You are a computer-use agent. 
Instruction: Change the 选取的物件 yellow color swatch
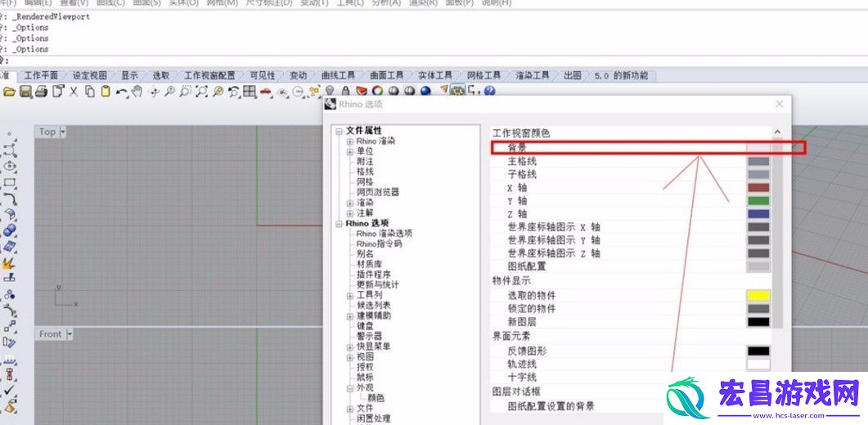[758, 296]
